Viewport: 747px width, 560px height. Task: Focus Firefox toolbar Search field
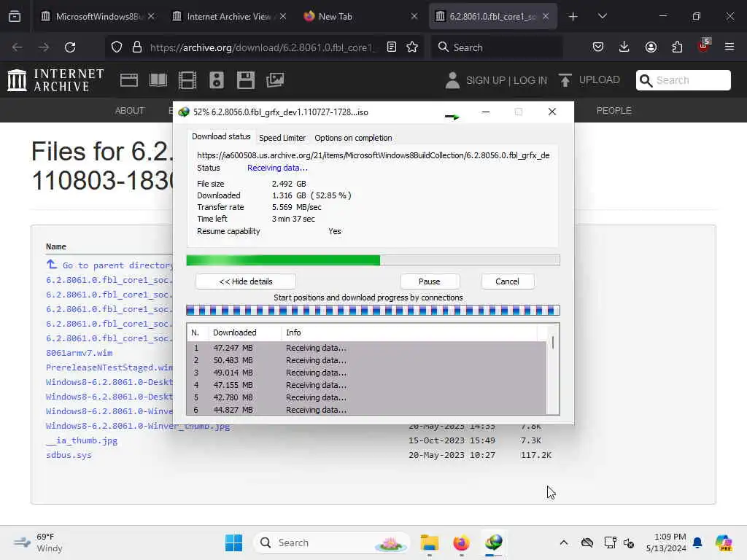pyautogui.click(x=496, y=47)
